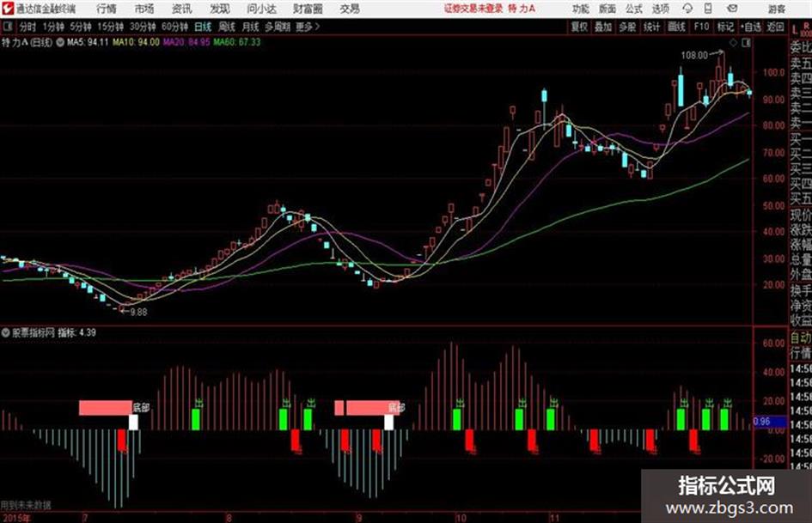
Task: Click the MA60: 67.33 indicator label
Action: point(237,42)
